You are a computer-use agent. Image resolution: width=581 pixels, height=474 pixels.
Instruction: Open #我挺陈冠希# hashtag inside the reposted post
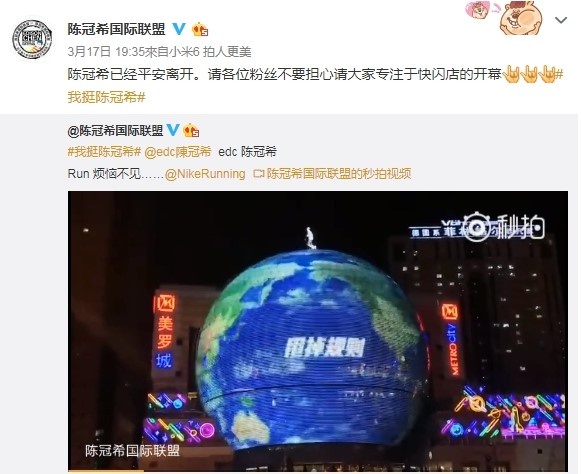(104, 152)
